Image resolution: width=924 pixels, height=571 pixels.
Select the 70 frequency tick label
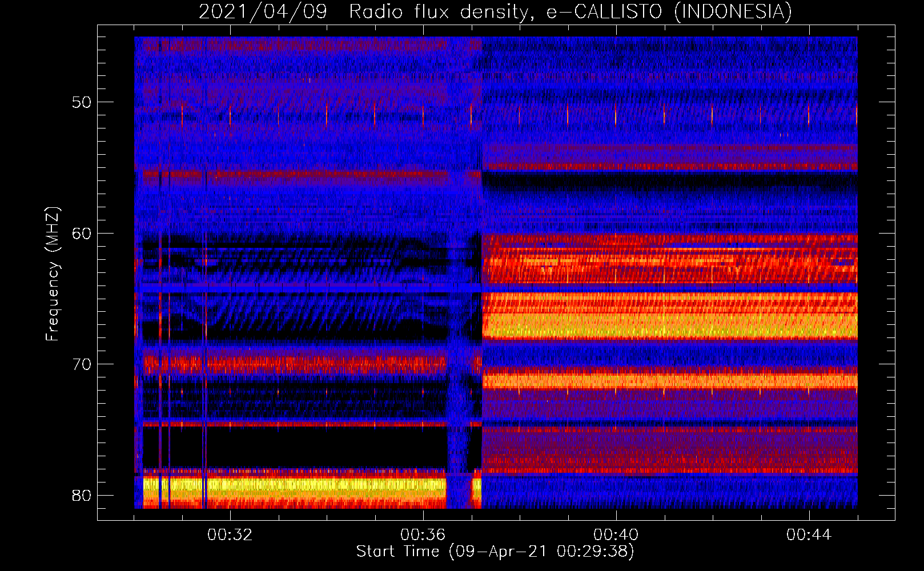82,364
